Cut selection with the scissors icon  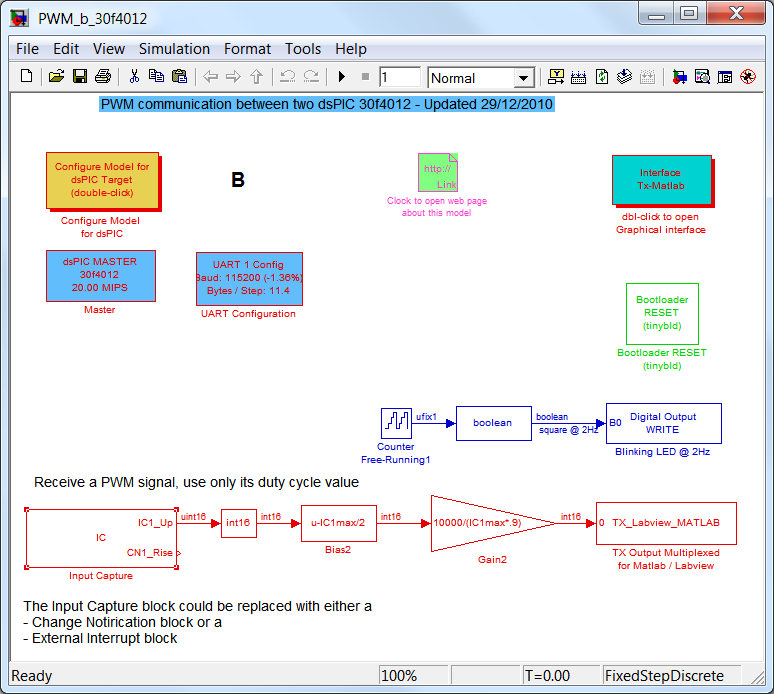coord(134,77)
